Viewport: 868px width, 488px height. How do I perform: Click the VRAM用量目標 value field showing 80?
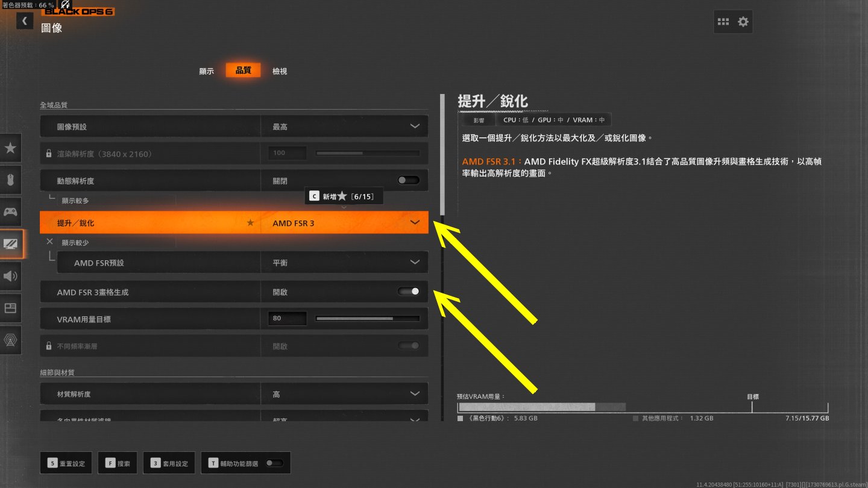(x=288, y=318)
